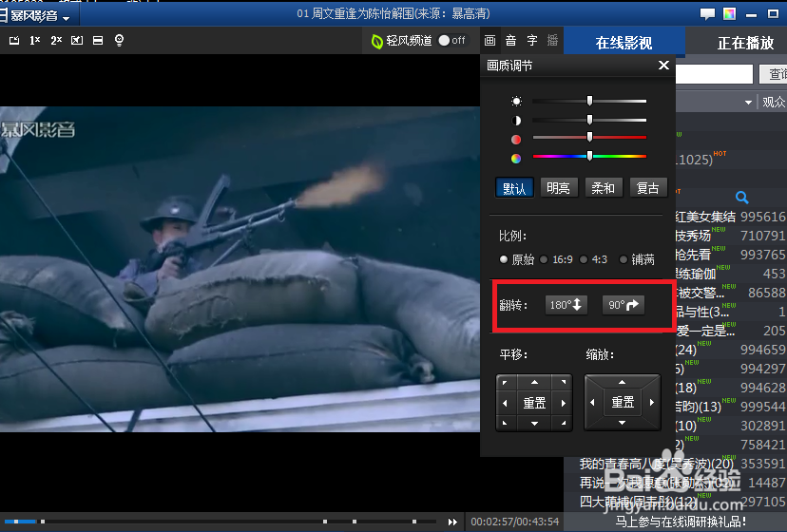Open the 画 picture settings tab
787x532 pixels.
click(x=490, y=41)
